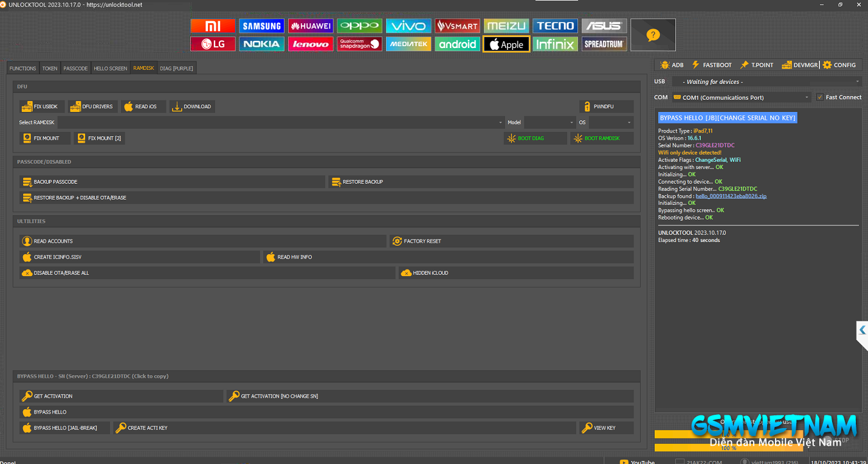Click the VIEW KEY button
Image resolution: width=868 pixels, height=464 pixels.
pos(606,428)
